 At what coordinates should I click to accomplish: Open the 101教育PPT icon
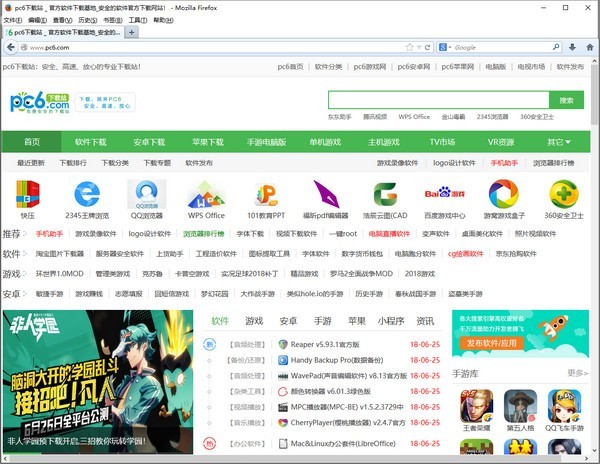point(266,194)
